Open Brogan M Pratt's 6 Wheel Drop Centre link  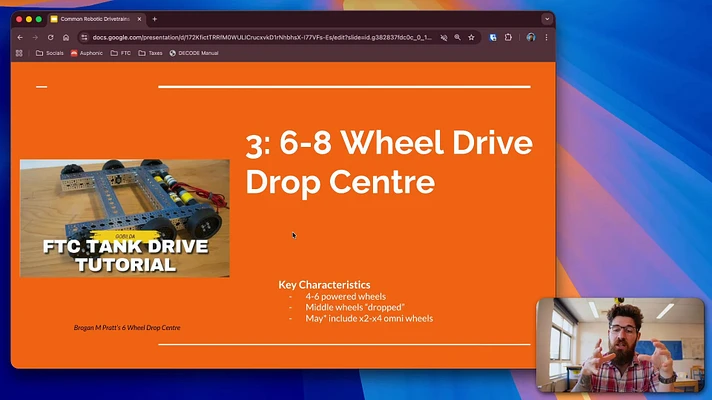[127, 327]
